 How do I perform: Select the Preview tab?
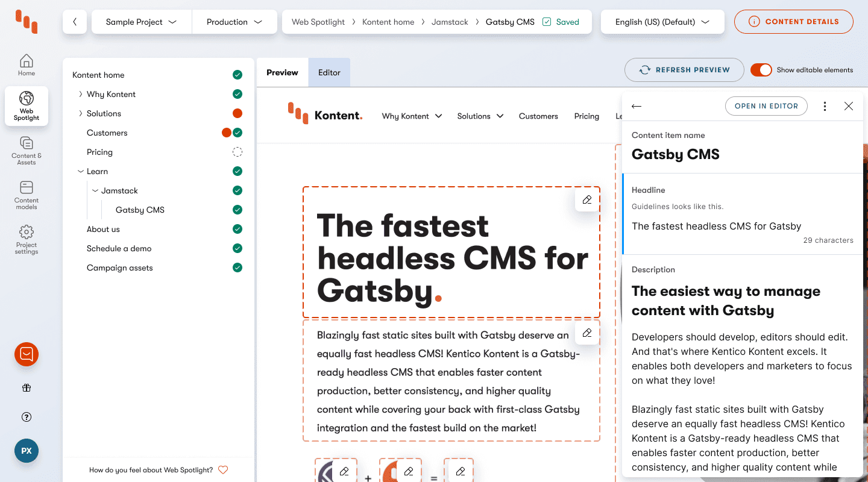[x=282, y=72]
